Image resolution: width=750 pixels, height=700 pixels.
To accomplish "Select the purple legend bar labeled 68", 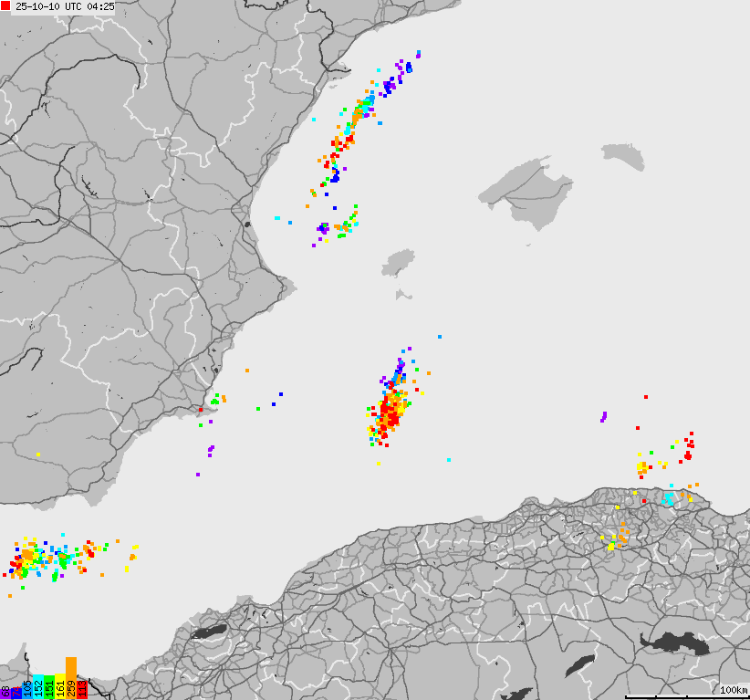I will pos(5,689).
